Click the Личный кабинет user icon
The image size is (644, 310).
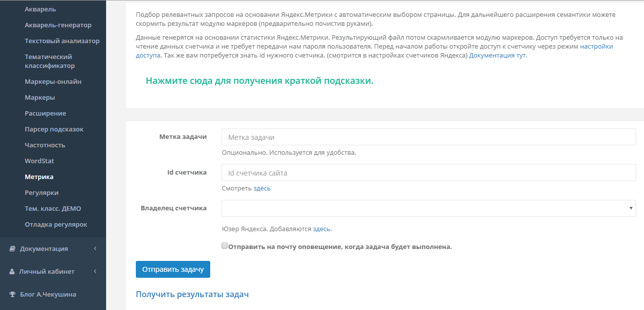pos(11,271)
